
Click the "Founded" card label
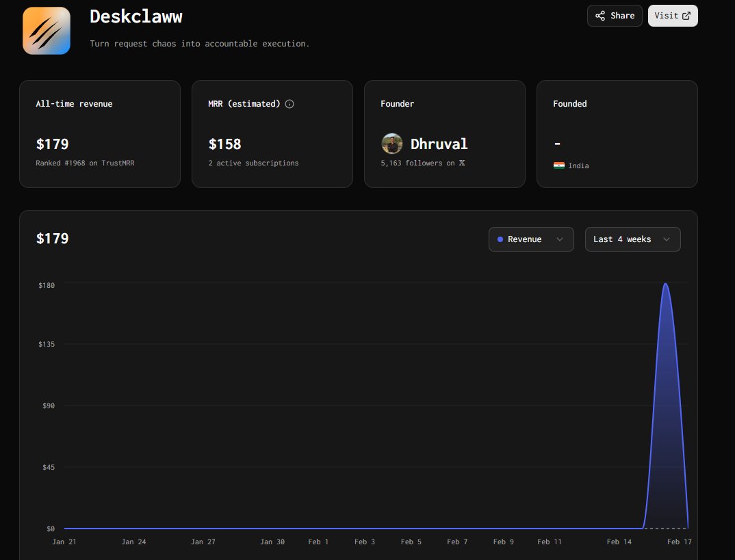click(569, 104)
